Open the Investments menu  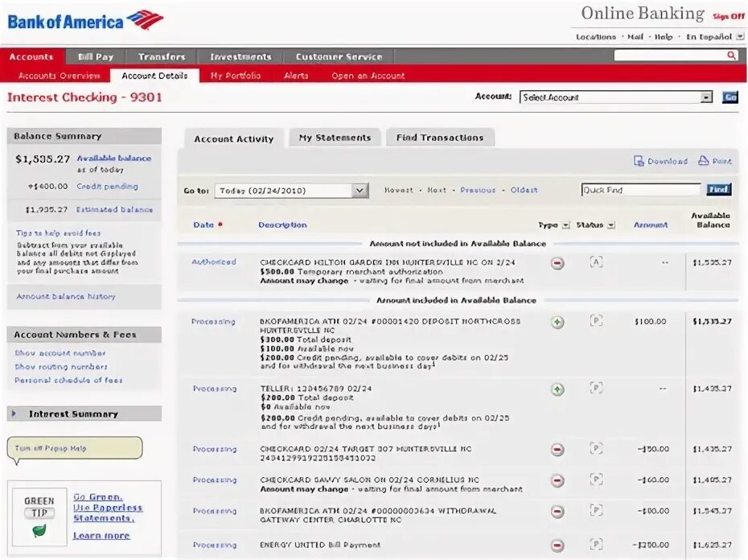pos(240,57)
